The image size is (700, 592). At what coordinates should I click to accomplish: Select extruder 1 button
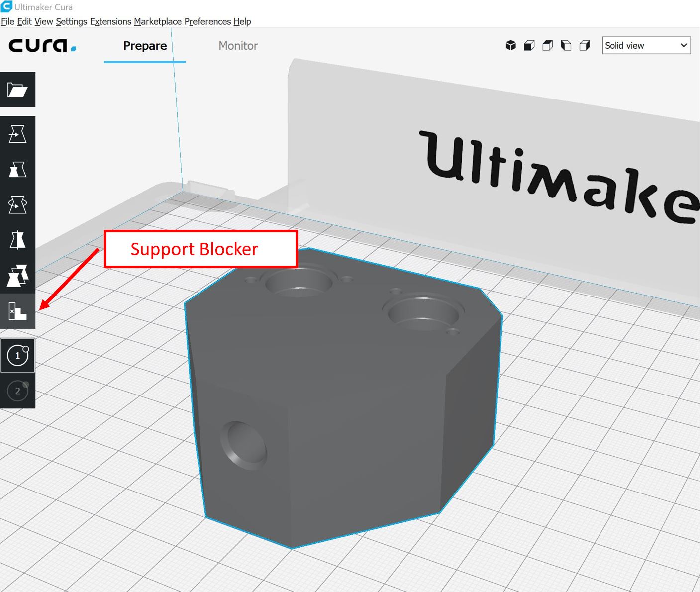(x=18, y=355)
